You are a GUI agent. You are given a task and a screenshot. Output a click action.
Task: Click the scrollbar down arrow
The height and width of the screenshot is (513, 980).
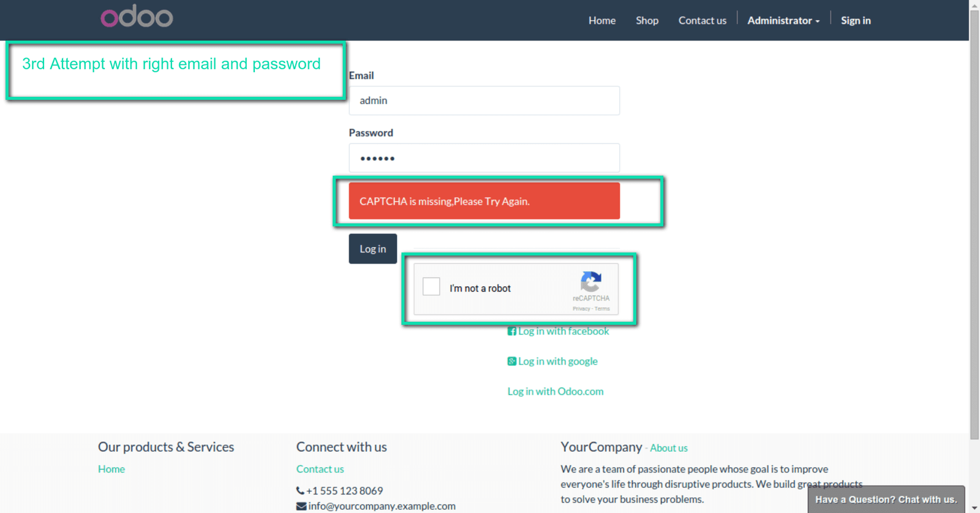pyautogui.click(x=974, y=508)
